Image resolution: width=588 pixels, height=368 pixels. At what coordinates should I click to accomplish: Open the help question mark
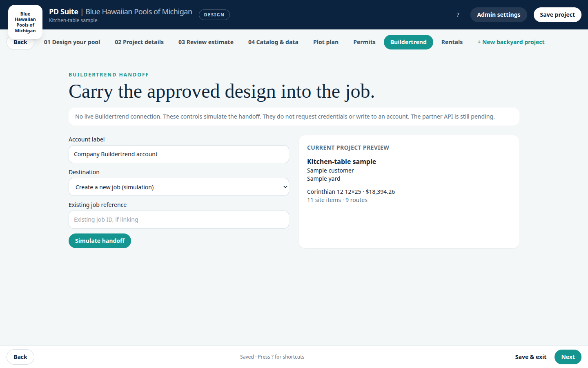458,15
